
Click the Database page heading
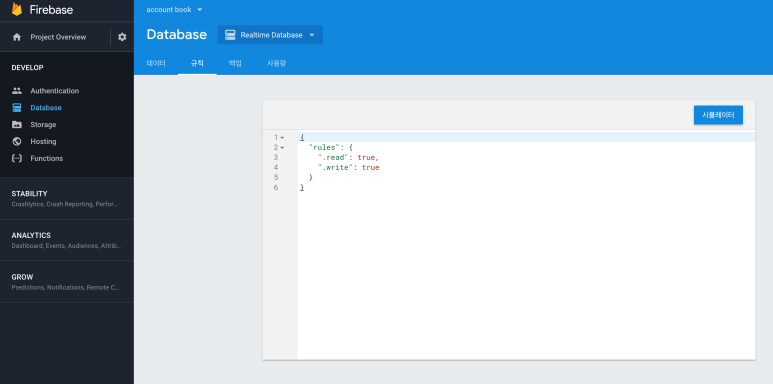[176, 35]
